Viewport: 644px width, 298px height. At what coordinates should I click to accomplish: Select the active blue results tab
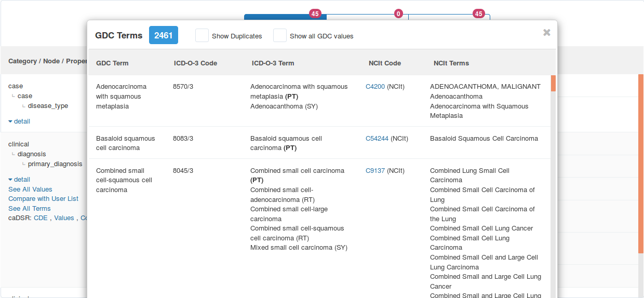[x=285, y=17]
